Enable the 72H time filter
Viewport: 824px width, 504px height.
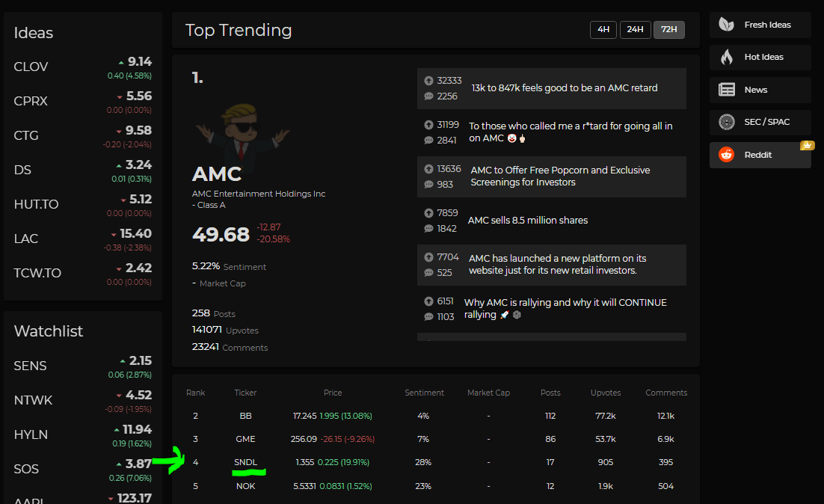point(668,30)
